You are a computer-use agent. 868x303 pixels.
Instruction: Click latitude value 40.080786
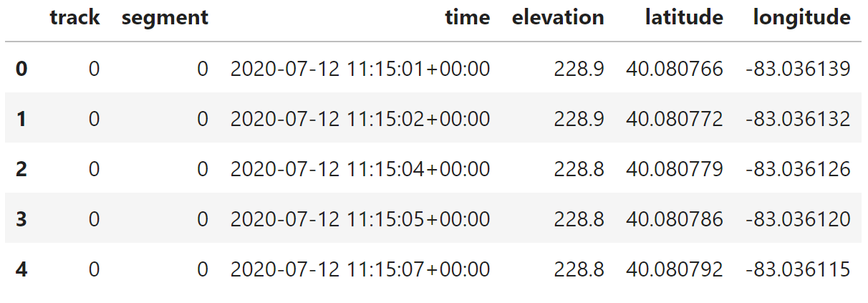[x=675, y=219]
